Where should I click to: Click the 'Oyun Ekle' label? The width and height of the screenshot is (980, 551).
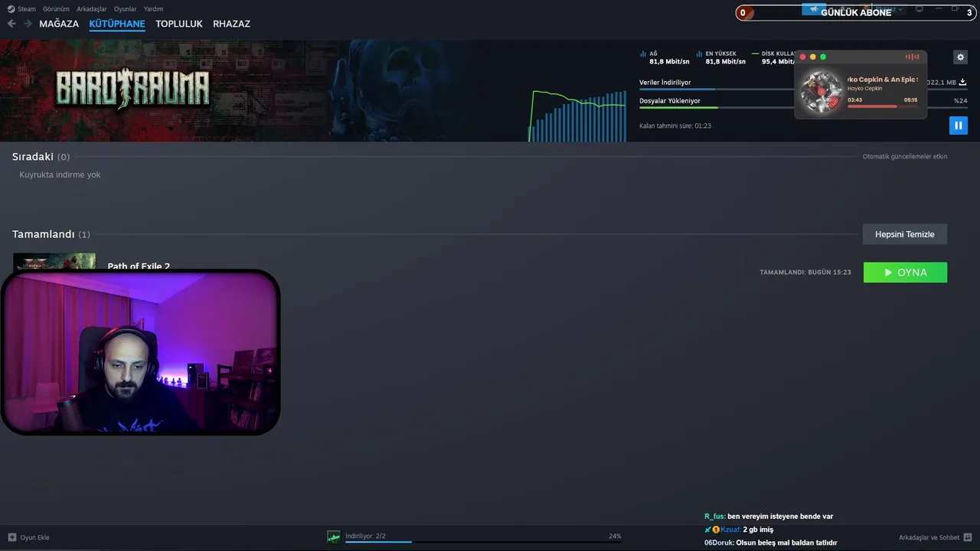[34, 537]
